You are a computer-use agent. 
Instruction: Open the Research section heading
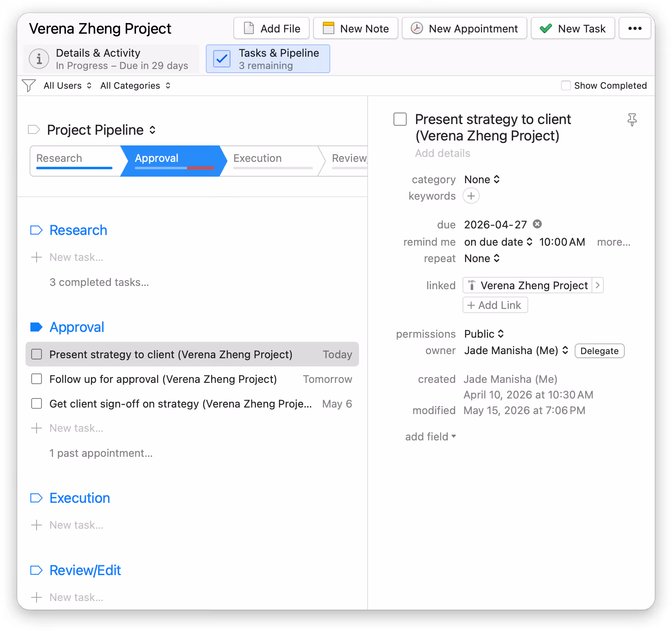(78, 230)
